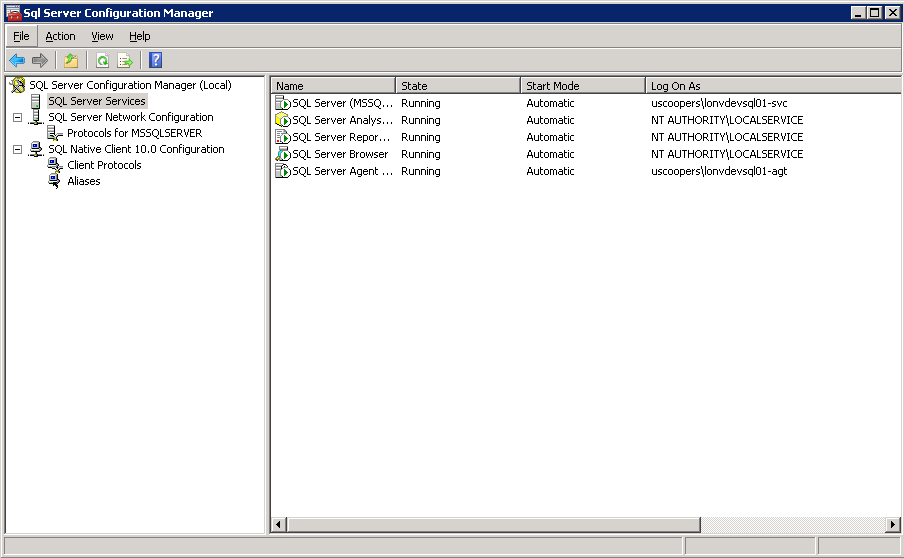
Task: Sort by the State column header
Action: click(x=458, y=86)
